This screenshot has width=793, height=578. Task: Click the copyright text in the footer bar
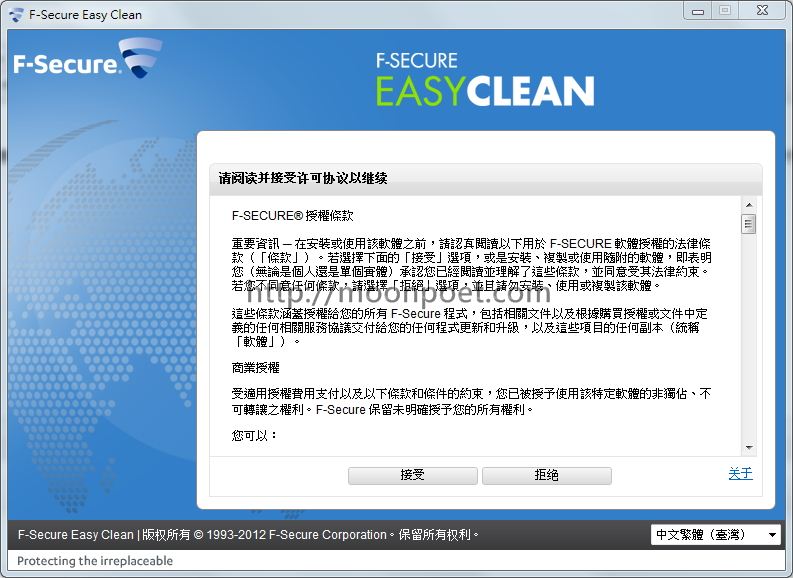coord(248,535)
